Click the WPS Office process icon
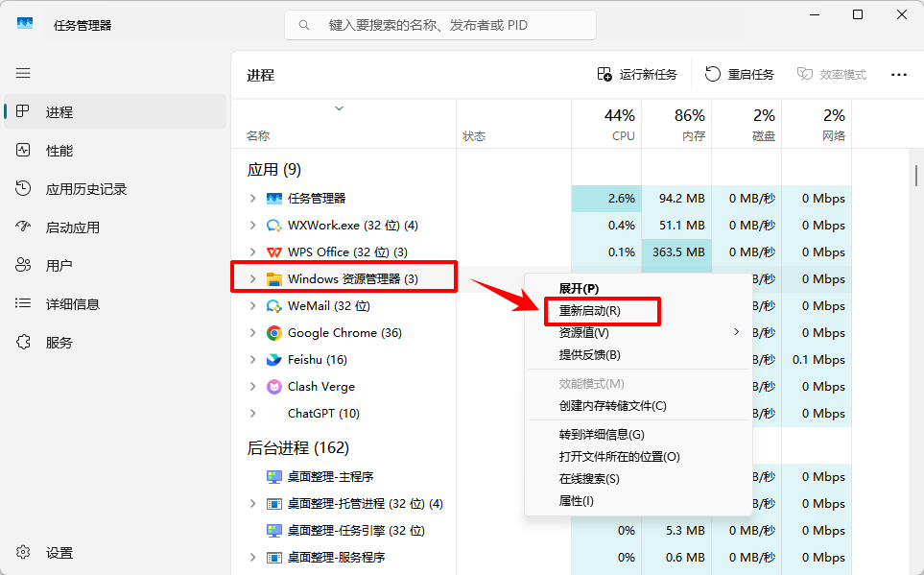 pyautogui.click(x=274, y=252)
